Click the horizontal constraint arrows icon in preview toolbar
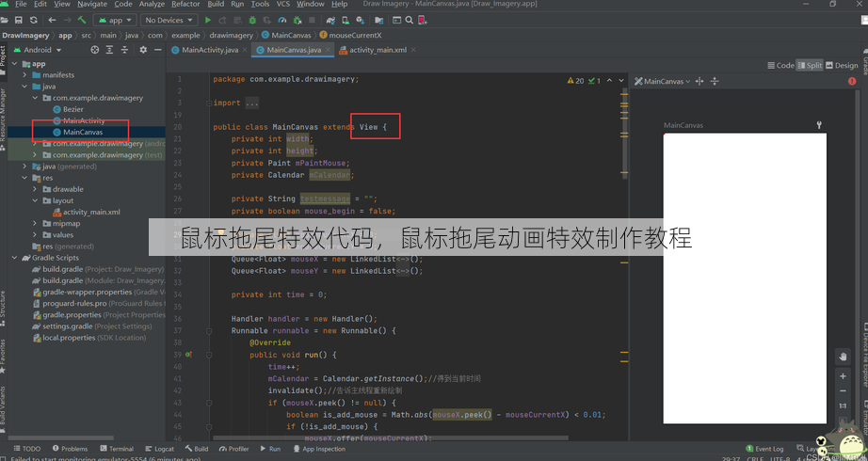The image size is (868, 461). [x=699, y=81]
